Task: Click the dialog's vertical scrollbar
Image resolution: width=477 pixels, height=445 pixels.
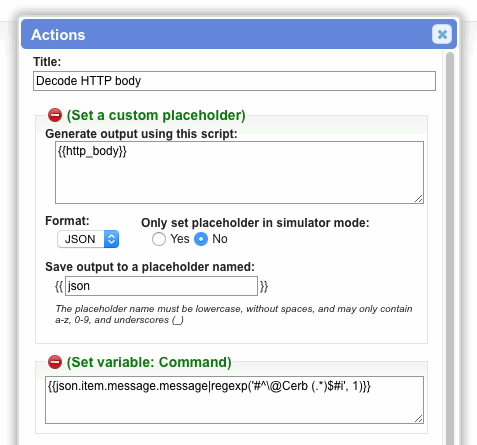Action: pyautogui.click(x=450, y=248)
